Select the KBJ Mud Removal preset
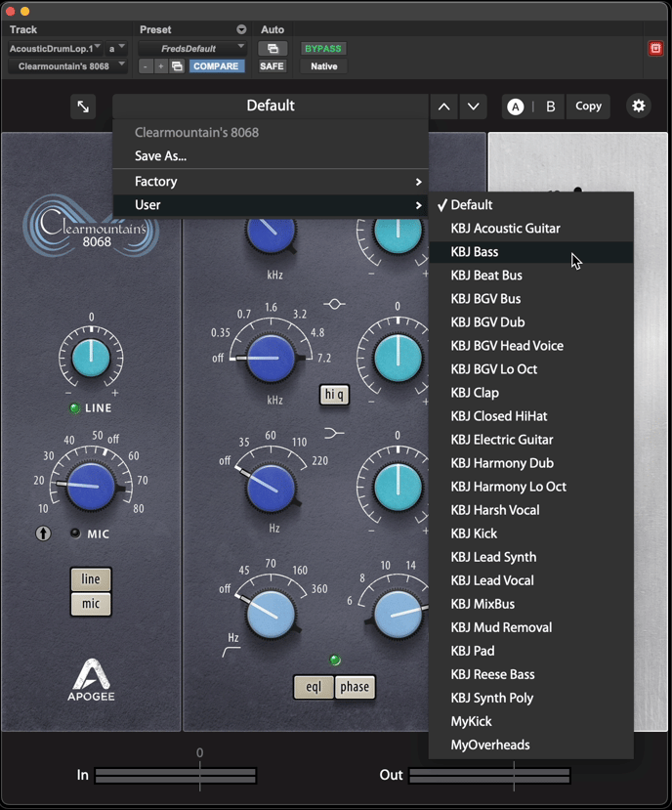 [531, 627]
